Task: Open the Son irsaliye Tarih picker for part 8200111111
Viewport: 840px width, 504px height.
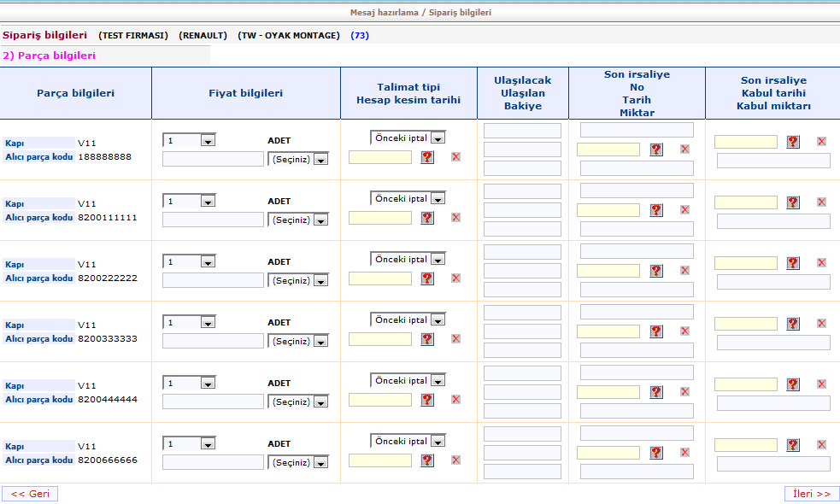Action: 656,210
